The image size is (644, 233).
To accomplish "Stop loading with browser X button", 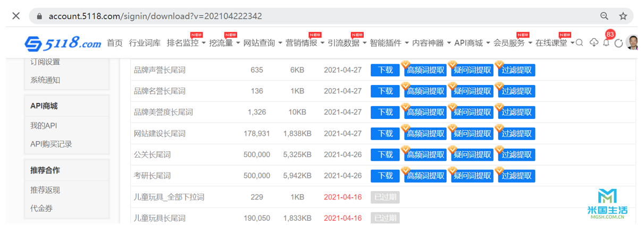I will pyautogui.click(x=16, y=16).
